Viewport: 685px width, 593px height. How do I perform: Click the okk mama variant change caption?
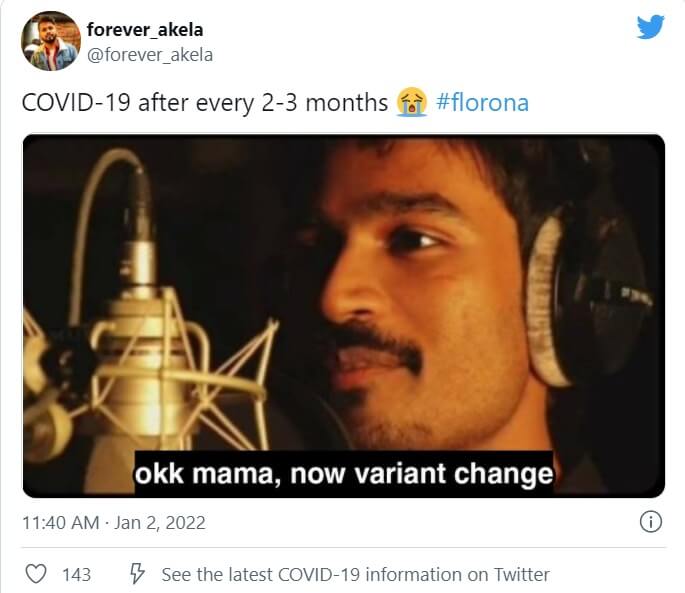pos(344,474)
